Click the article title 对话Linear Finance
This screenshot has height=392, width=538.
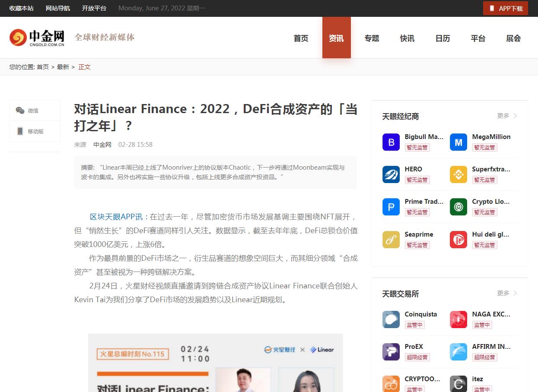[216, 117]
